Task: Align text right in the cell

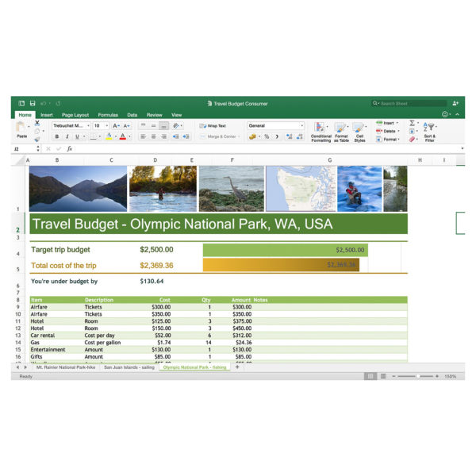Action: 164,136
